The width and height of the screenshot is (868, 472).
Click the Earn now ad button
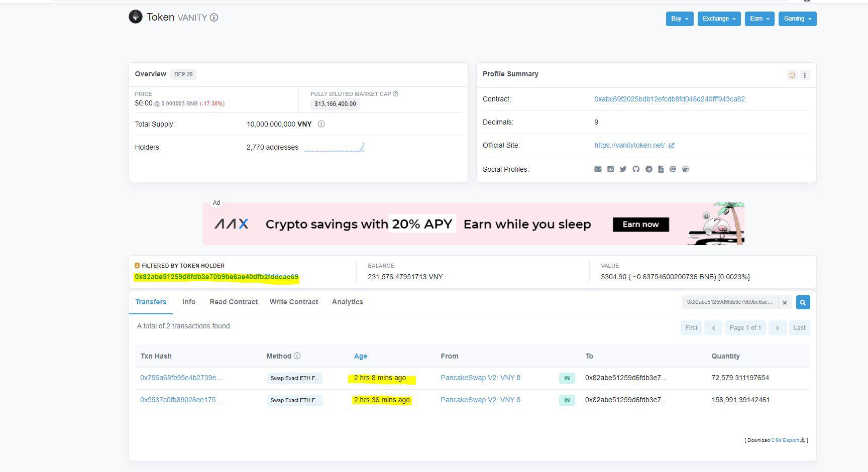coord(641,224)
